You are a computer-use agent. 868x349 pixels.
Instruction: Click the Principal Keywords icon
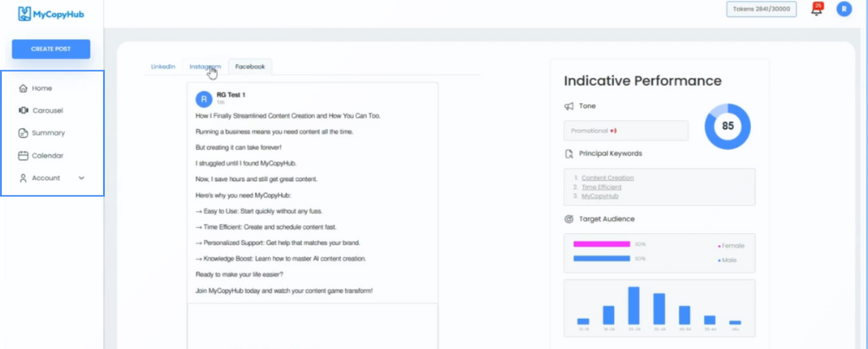coord(569,154)
